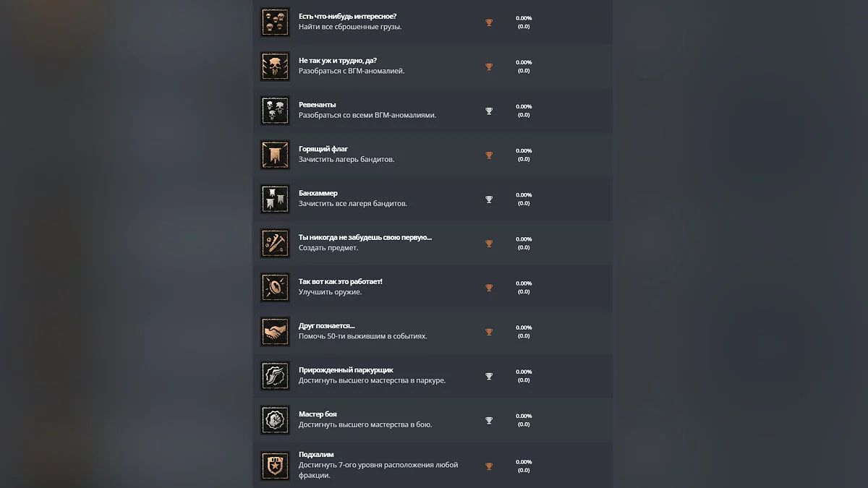868x488 pixels.
Task: Click the parachute crates achievement icon
Action: click(x=275, y=22)
